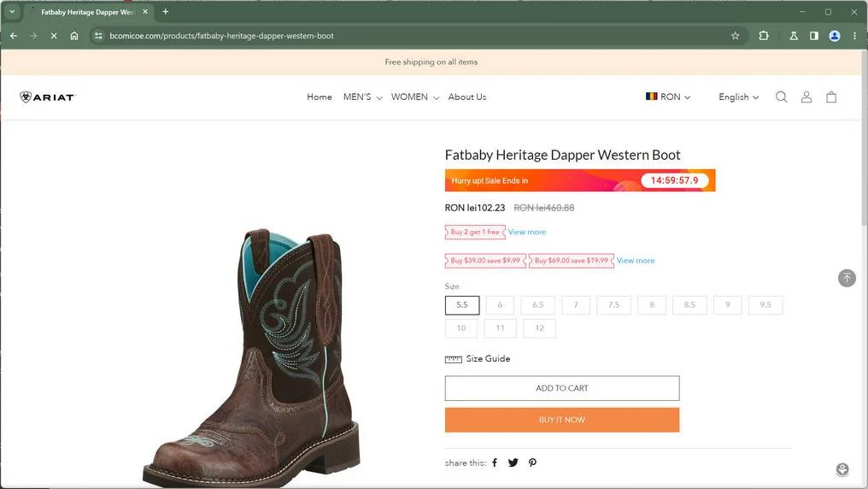Image resolution: width=868 pixels, height=489 pixels.
Task: Click the back-to-top arrow button
Action: [x=847, y=278]
